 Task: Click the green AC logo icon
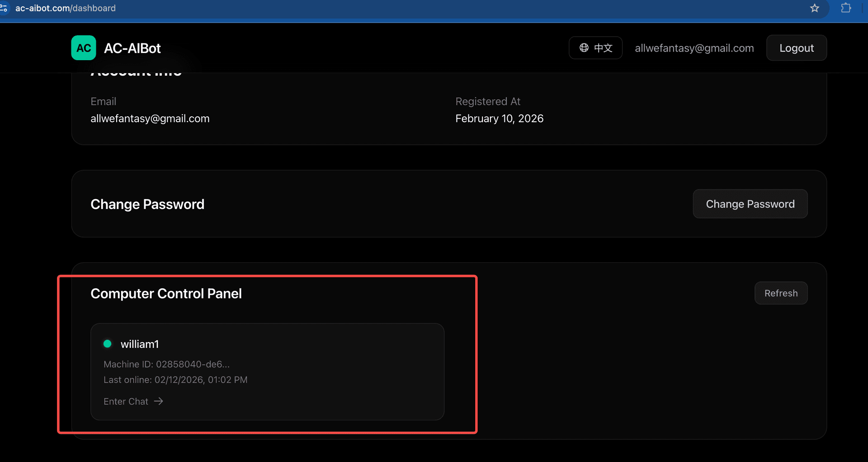tap(84, 48)
